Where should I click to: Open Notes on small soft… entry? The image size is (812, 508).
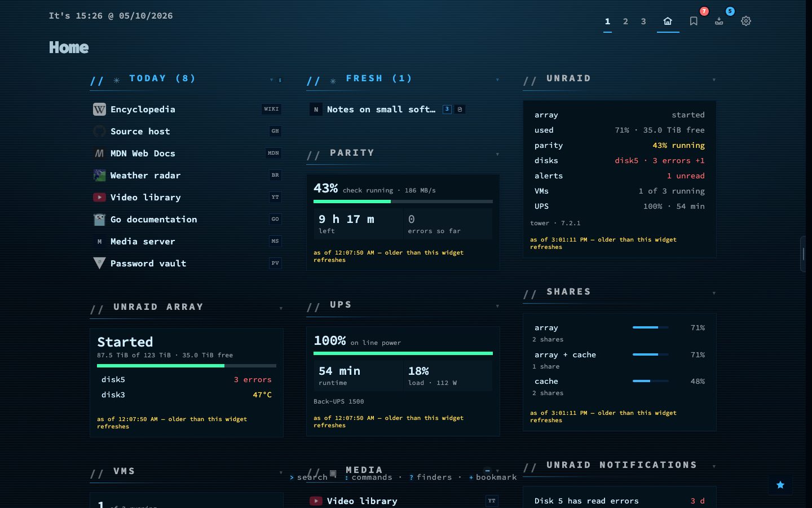pyautogui.click(x=381, y=110)
